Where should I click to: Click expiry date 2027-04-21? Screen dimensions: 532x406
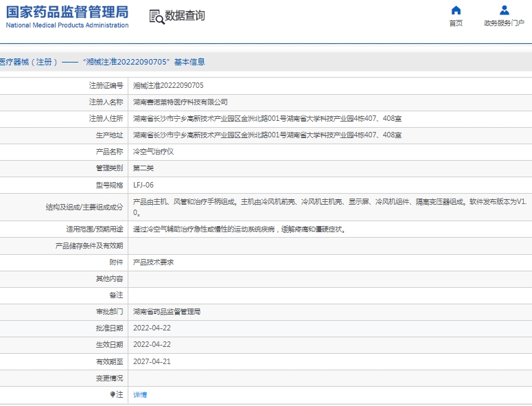pos(152,361)
